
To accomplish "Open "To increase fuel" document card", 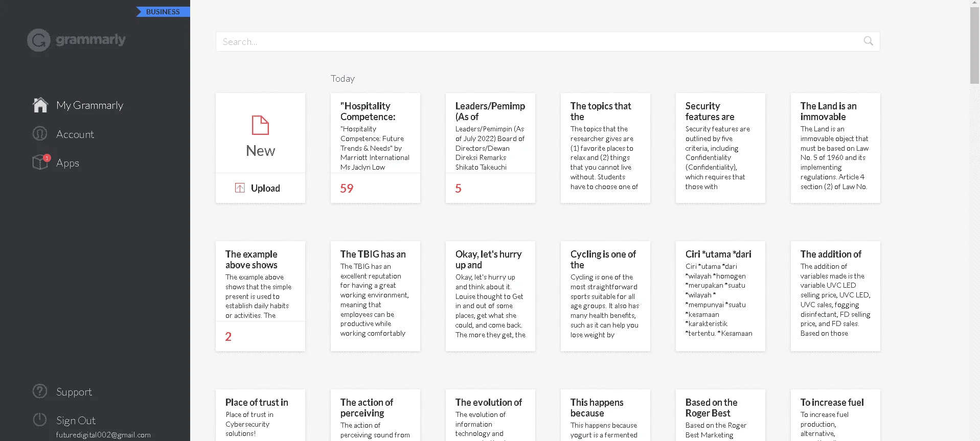I will [x=835, y=415].
